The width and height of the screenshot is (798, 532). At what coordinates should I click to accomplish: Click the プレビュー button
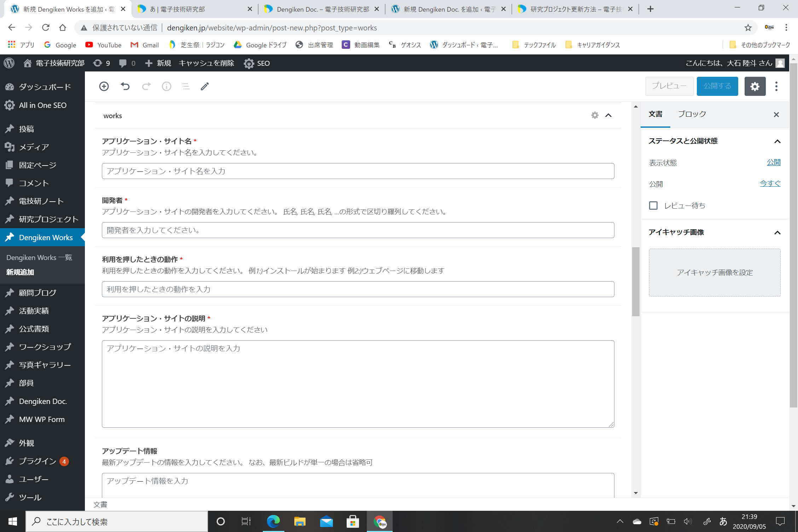coord(669,86)
